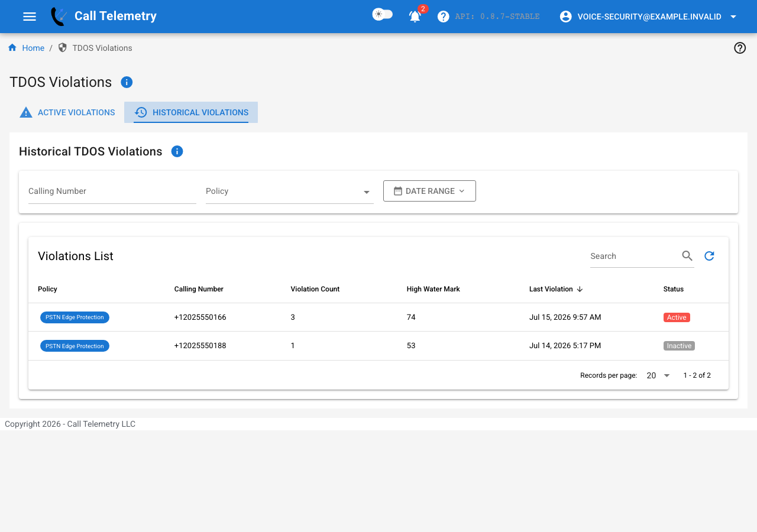
Task: Select the Historical Violations tab
Action: [x=191, y=112]
